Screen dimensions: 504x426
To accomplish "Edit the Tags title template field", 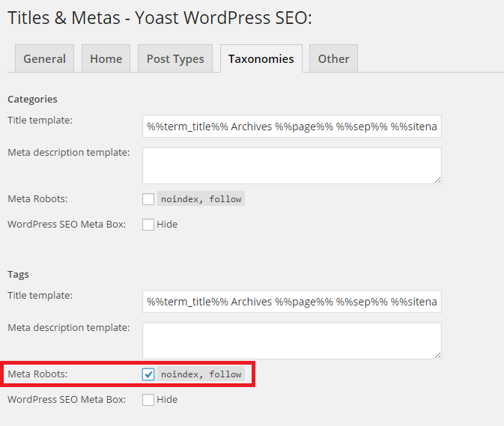I will point(292,302).
